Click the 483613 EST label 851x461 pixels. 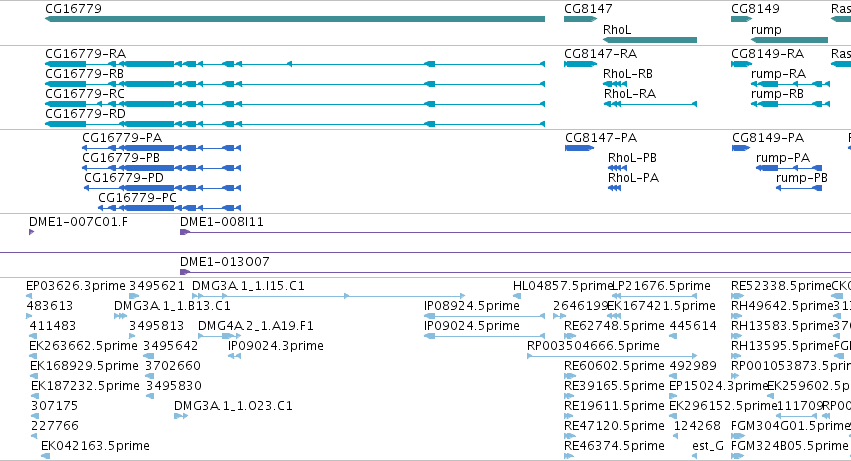point(49,306)
